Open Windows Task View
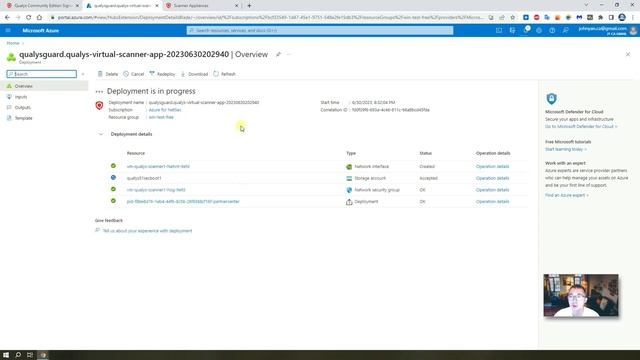640x360 pixels. point(30,355)
